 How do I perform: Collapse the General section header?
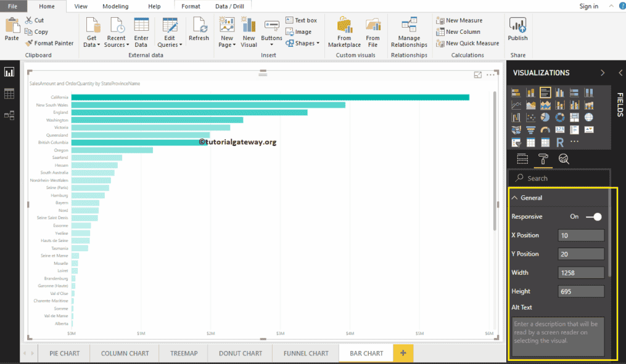point(516,198)
